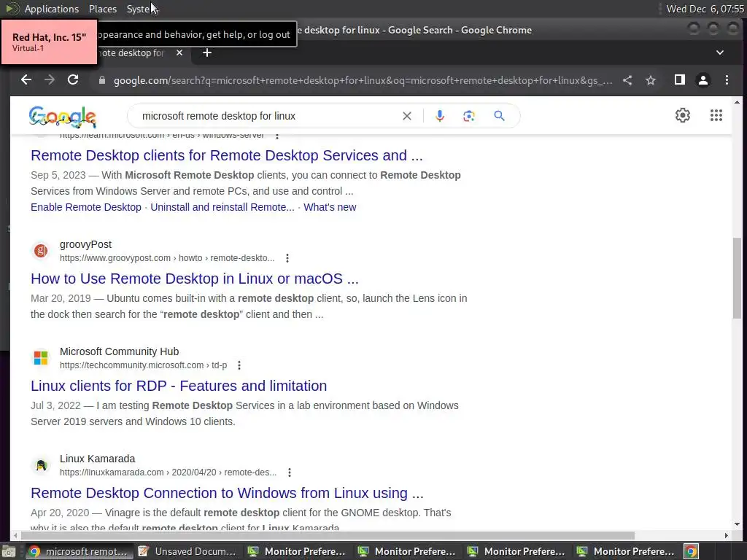Switch to the last Monitor Preferences taskbar window
Viewport: 747px width, 560px height.
coord(627,551)
